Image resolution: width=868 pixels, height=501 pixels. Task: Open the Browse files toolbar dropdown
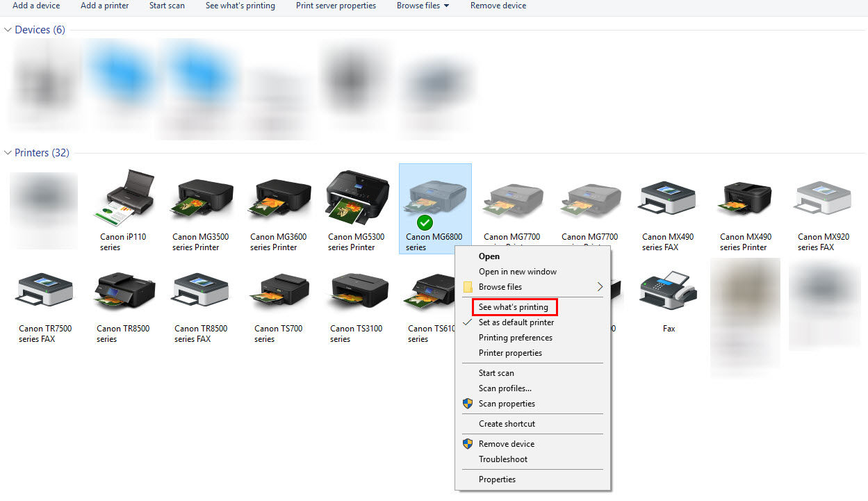coord(423,6)
